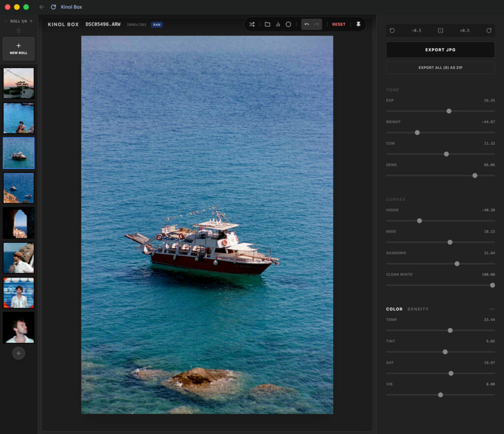Click the trash icon under ROLL 1/4
Viewport: 504px width, 434px height.
point(18,31)
